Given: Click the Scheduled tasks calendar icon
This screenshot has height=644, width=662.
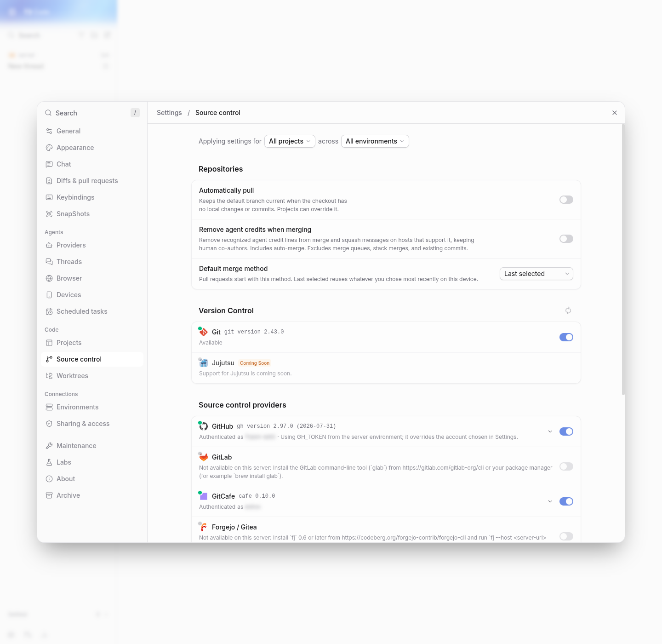Looking at the screenshot, I should click(x=49, y=311).
